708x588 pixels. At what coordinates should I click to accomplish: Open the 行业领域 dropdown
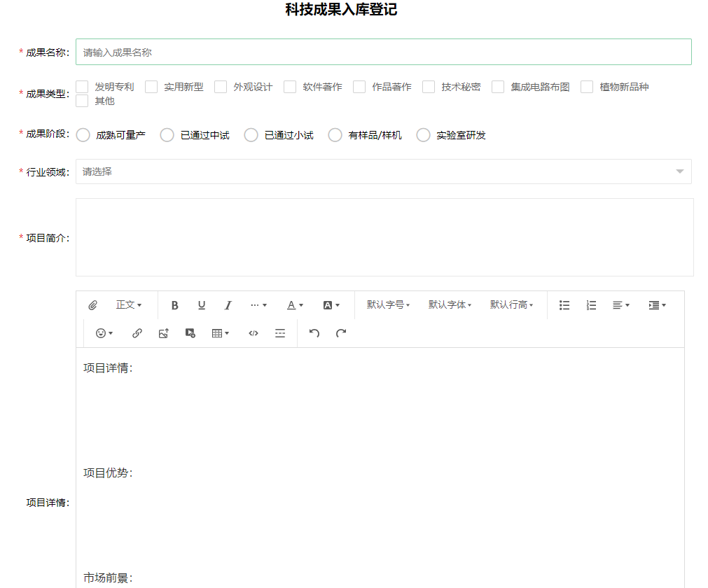point(383,171)
